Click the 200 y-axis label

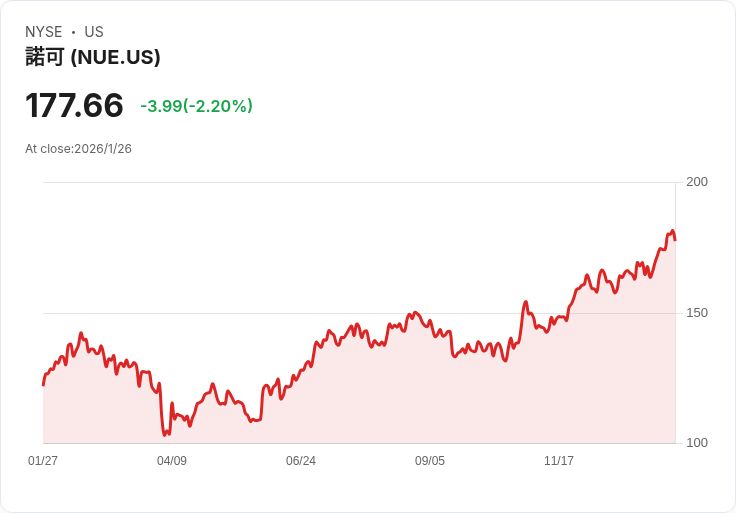[697, 182]
